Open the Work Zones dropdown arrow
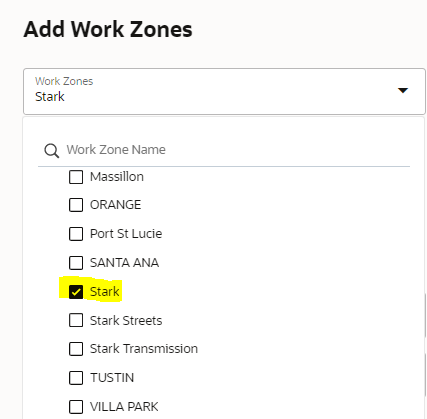Viewport: 427px width, 419px height. (x=403, y=90)
